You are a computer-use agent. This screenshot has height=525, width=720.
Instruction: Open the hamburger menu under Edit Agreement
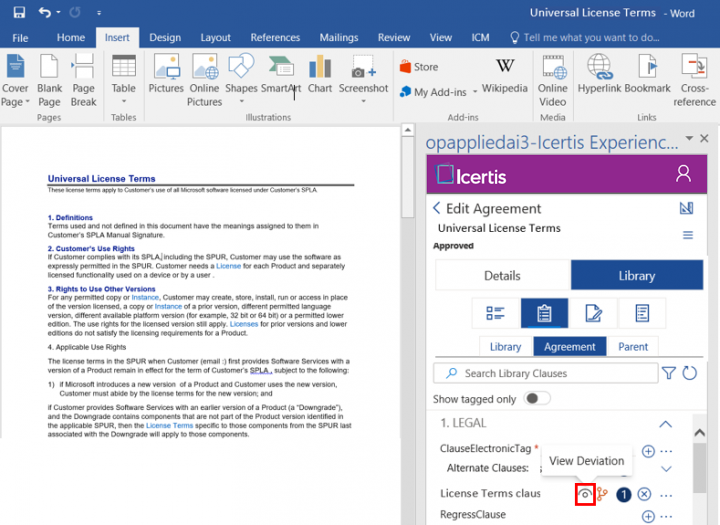click(x=687, y=235)
